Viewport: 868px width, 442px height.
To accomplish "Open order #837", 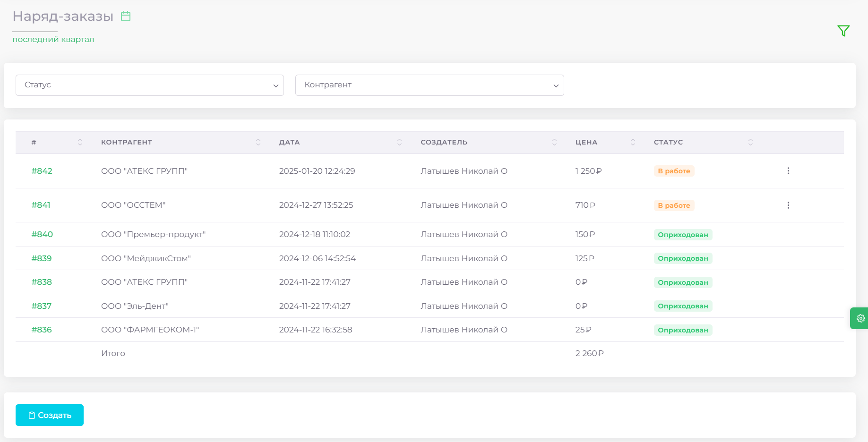I will (41, 306).
